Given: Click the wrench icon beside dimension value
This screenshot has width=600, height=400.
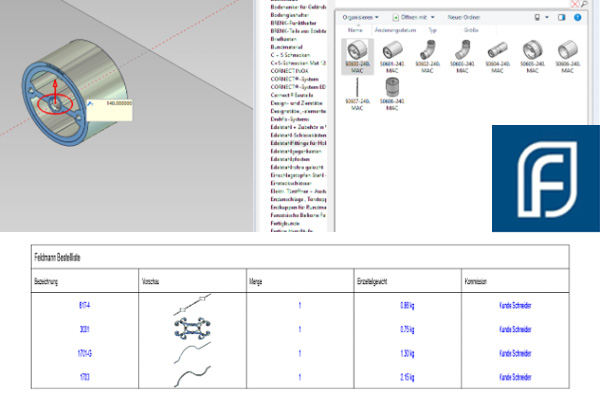Looking at the screenshot, I should point(90,104).
